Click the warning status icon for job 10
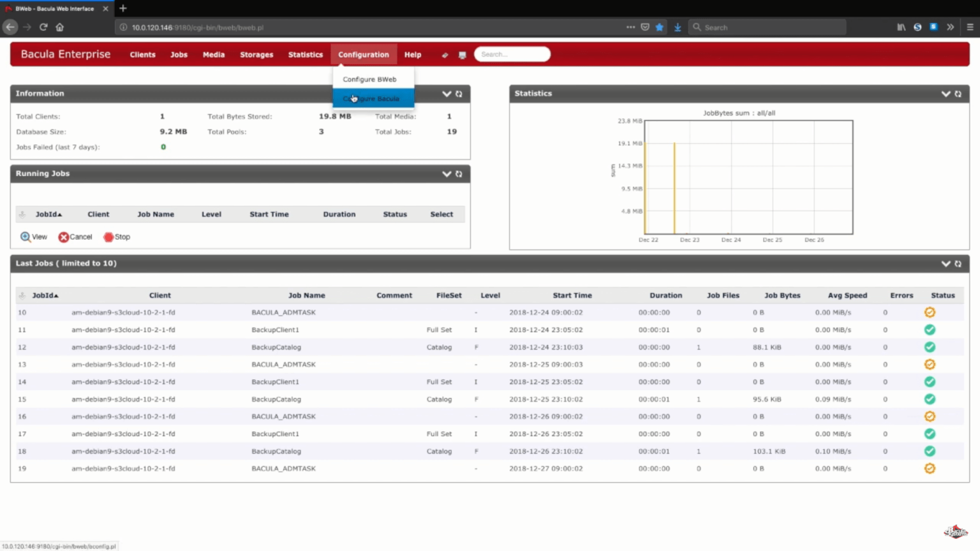Screen dimensions: 980x551 point(930,312)
